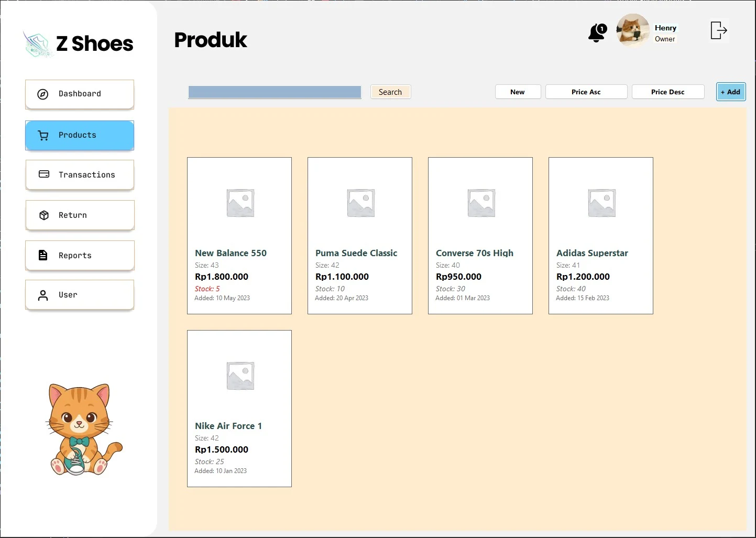Click the cat mascot illustration
Viewport: 756px width, 538px height.
tap(84, 430)
